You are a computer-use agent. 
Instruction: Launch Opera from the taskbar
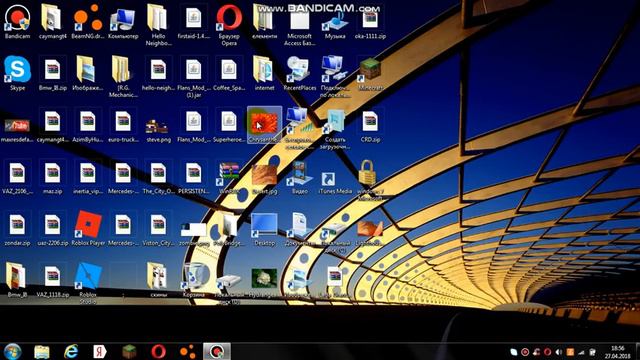pyautogui.click(x=158, y=351)
